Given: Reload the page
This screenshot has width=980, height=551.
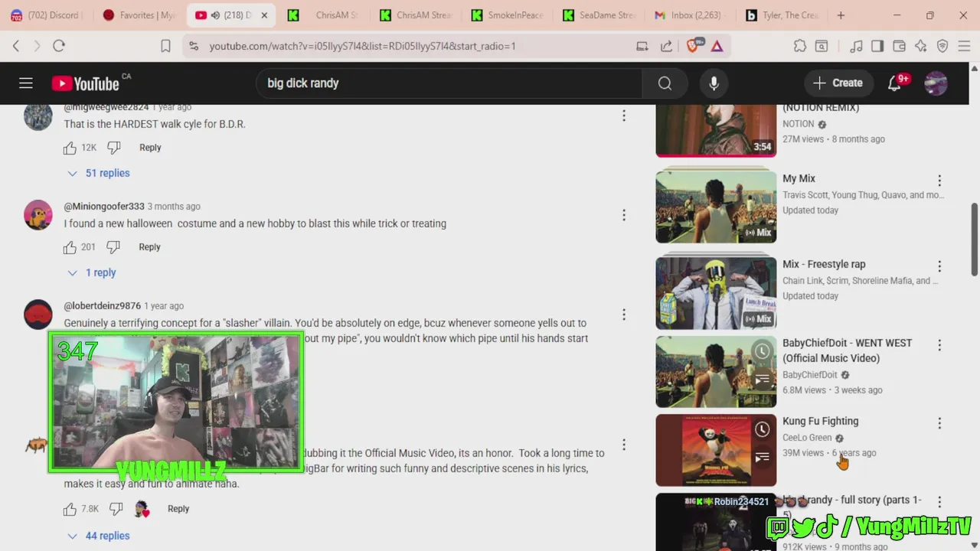Looking at the screenshot, I should point(59,46).
